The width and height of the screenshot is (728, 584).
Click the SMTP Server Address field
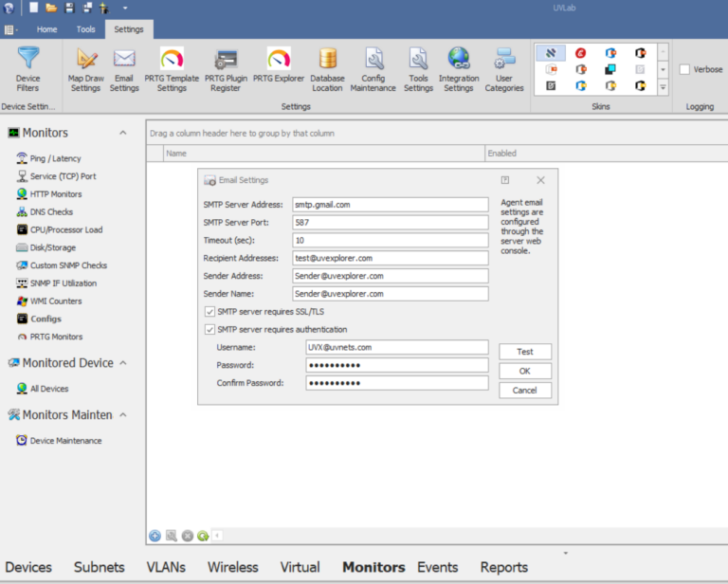[x=391, y=205]
